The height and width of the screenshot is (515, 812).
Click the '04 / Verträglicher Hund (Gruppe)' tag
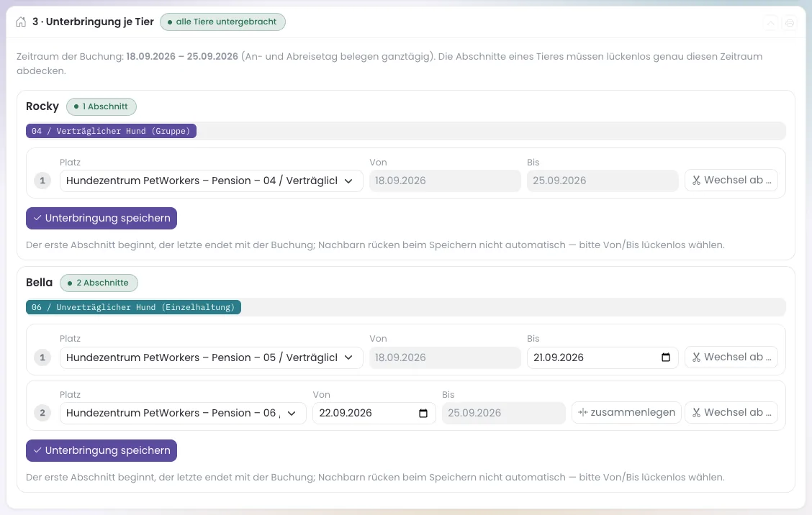click(x=111, y=131)
